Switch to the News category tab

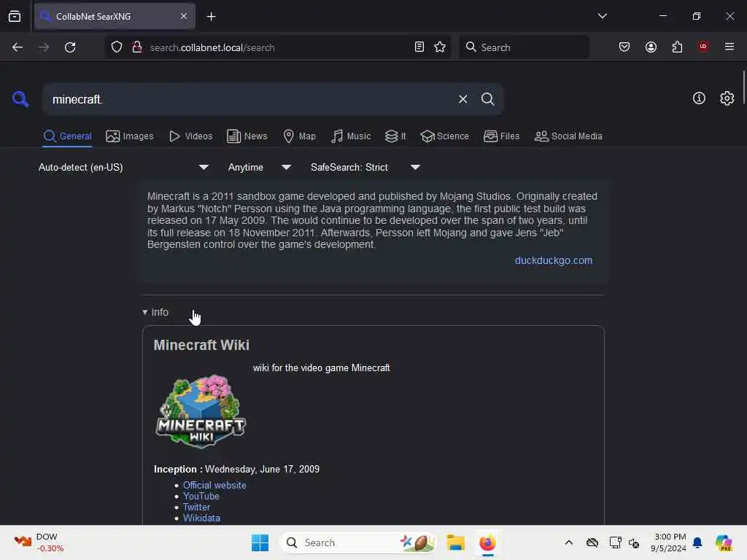coord(247,136)
